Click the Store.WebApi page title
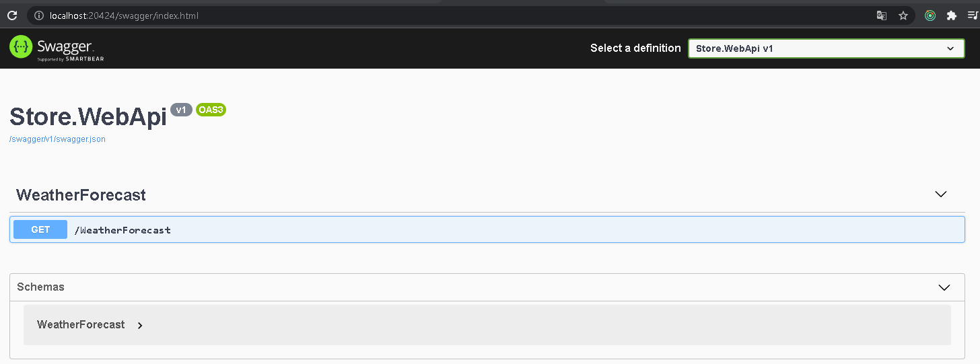Image resolution: width=980 pixels, height=364 pixels. click(x=88, y=117)
